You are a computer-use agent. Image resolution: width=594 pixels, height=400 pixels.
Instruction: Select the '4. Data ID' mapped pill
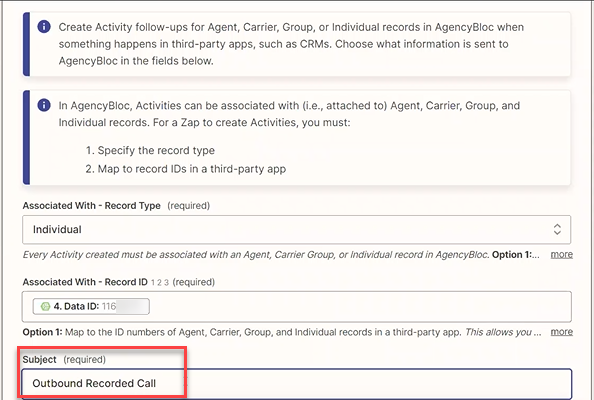point(91,306)
